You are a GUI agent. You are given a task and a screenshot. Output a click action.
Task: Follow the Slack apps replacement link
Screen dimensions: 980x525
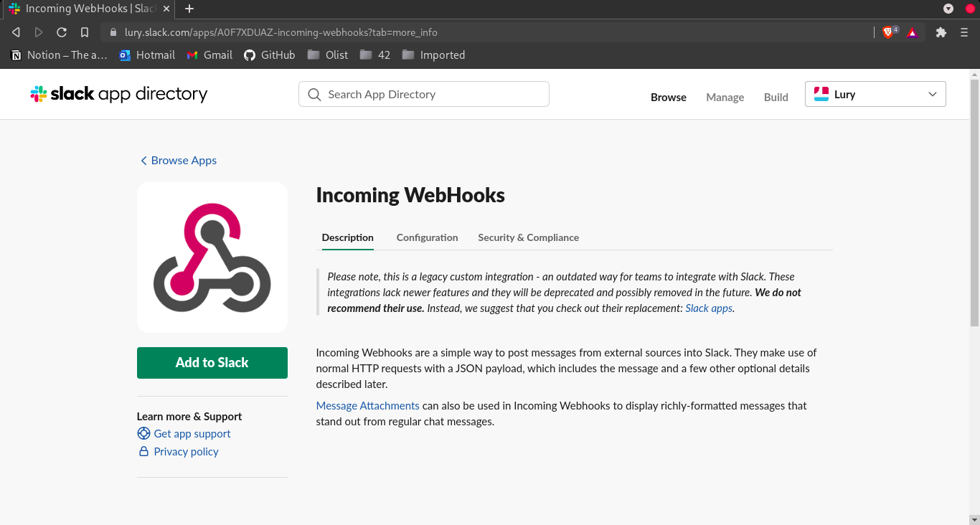(x=709, y=308)
